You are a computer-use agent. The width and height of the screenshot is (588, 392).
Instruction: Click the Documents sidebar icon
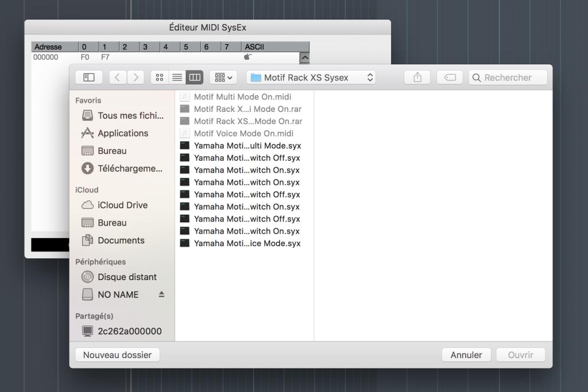[x=87, y=240]
